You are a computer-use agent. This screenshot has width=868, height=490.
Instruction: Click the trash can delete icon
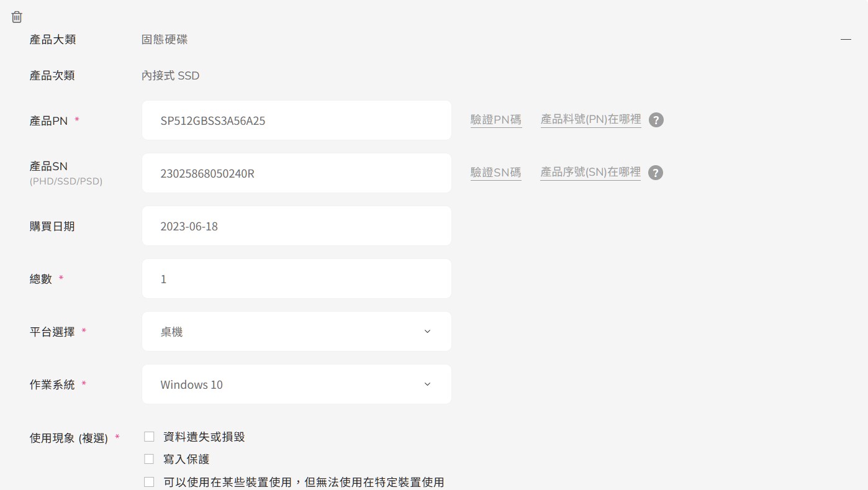tap(17, 17)
